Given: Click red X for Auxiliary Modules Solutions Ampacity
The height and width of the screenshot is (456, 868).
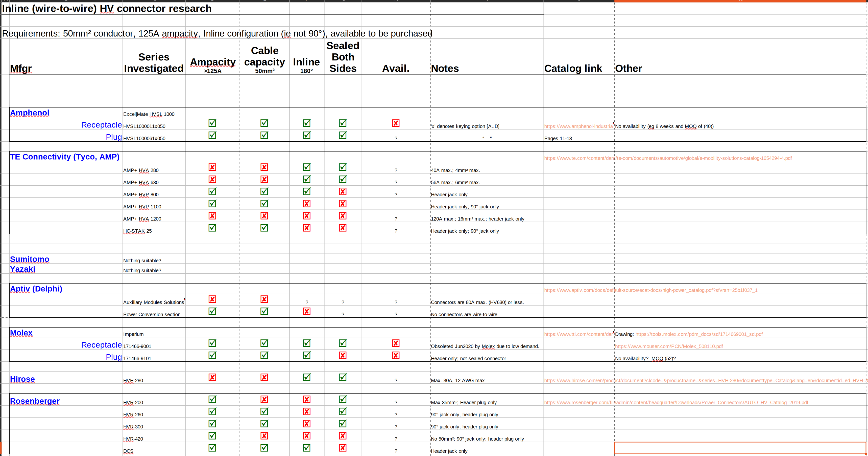Looking at the screenshot, I should (x=212, y=299).
